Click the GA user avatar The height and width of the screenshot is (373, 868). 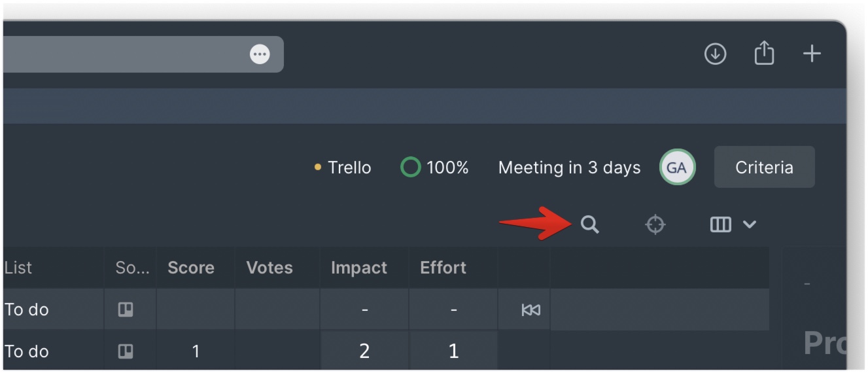click(677, 168)
